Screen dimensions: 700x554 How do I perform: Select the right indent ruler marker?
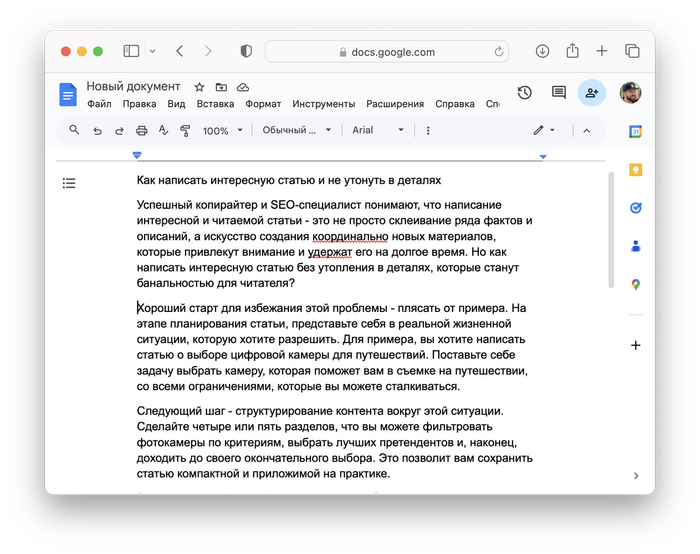click(x=543, y=156)
